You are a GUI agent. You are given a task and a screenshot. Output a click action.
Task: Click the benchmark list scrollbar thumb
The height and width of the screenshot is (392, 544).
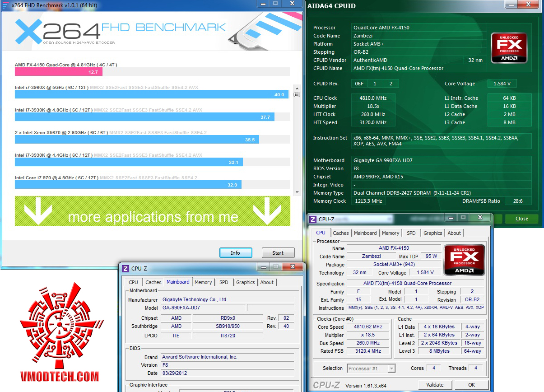297,94
